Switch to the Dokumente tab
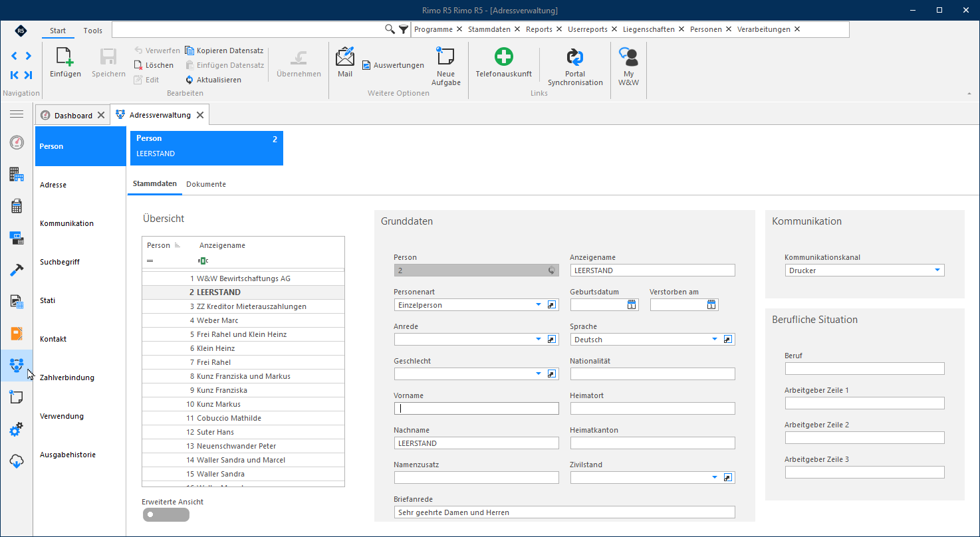The image size is (980, 537). 206,184
